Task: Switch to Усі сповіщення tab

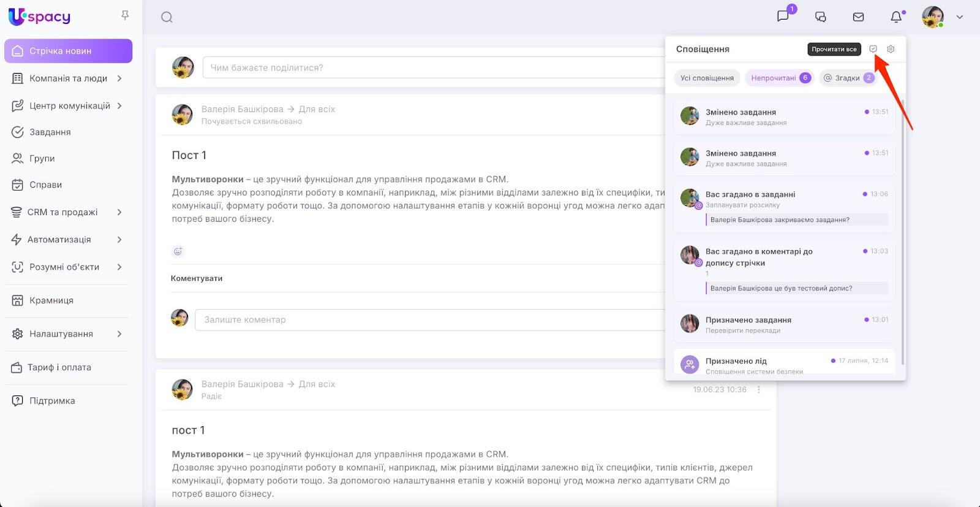Action: [707, 78]
